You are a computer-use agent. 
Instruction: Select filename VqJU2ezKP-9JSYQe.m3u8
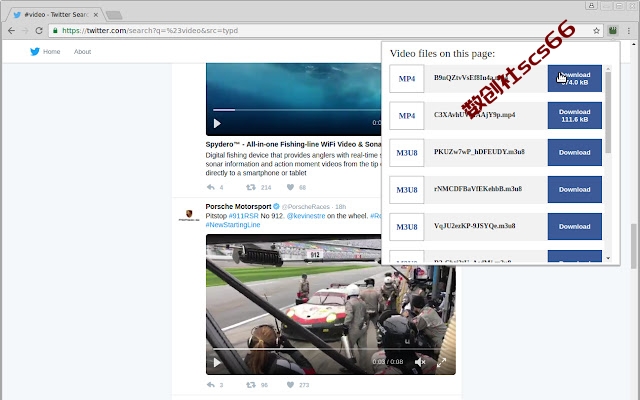point(474,226)
